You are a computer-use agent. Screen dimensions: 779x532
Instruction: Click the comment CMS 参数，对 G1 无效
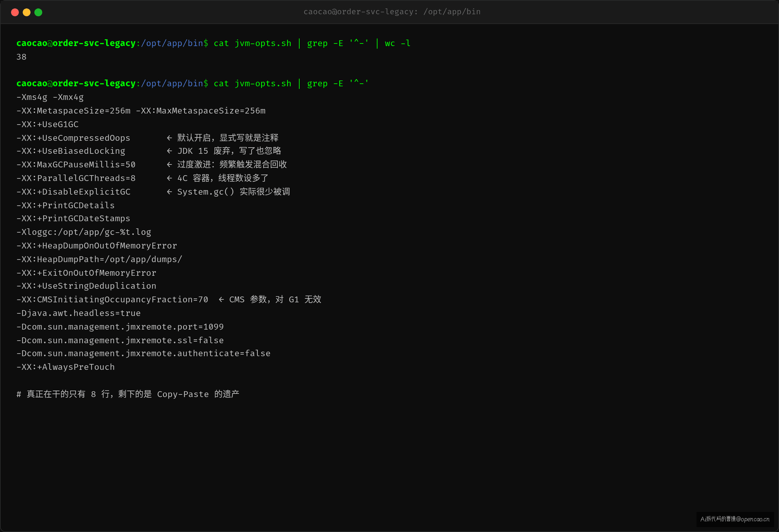click(275, 299)
